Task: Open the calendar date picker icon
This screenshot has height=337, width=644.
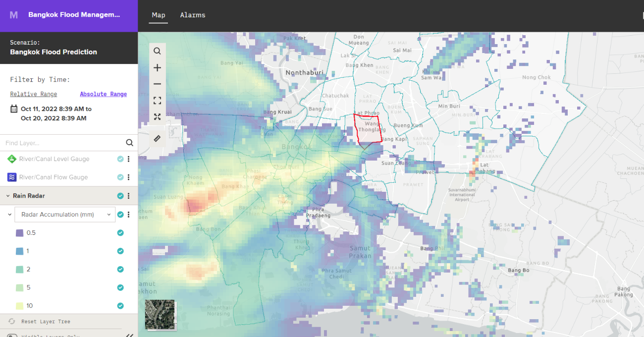Action: pos(14,109)
